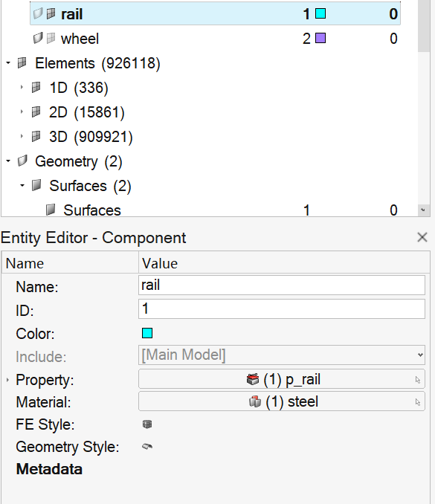This screenshot has width=435, height=504.
Task: Toggle element mesh visibility icon for wheel
Action: pos(51,38)
